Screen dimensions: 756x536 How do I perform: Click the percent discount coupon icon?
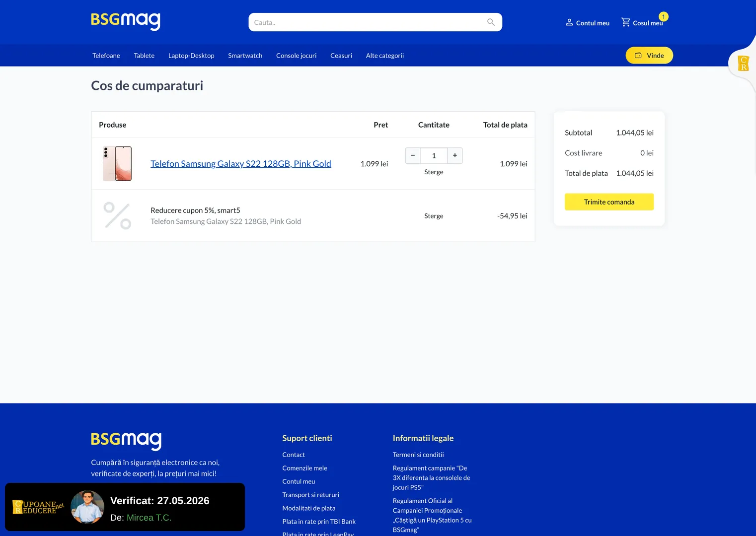pos(117,215)
